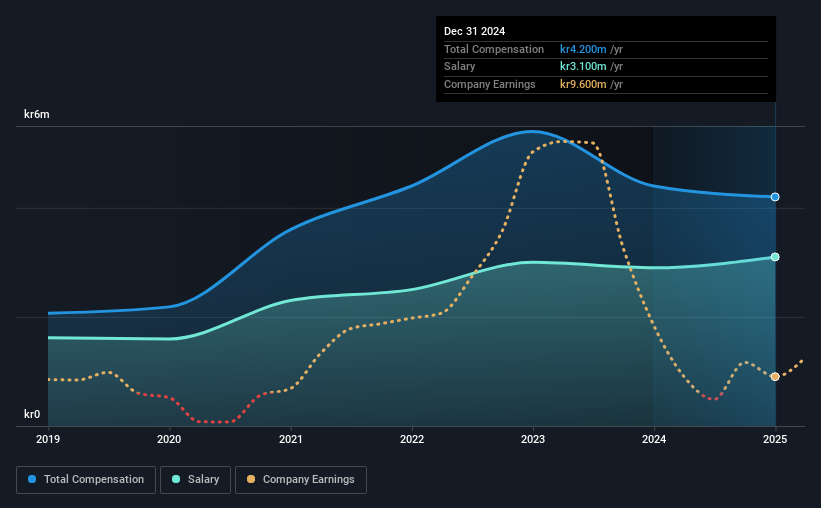Click the teal dot in Salary legend
The height and width of the screenshot is (508, 821).
(x=176, y=479)
